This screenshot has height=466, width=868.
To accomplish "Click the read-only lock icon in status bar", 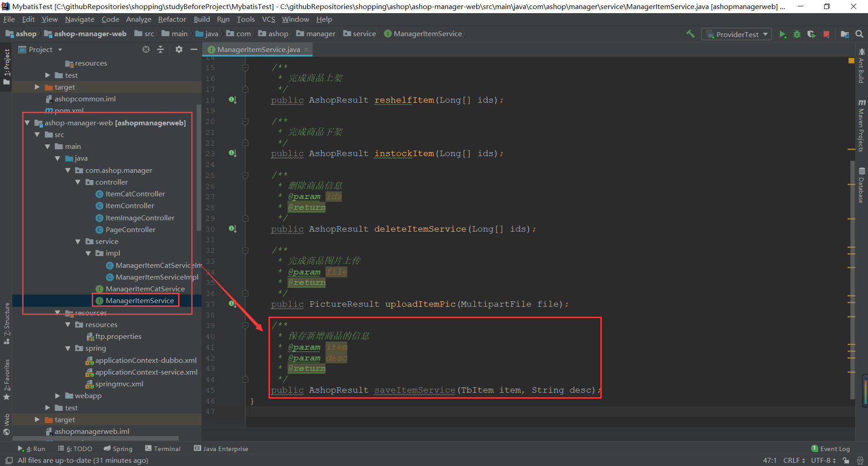I will coord(846,461).
